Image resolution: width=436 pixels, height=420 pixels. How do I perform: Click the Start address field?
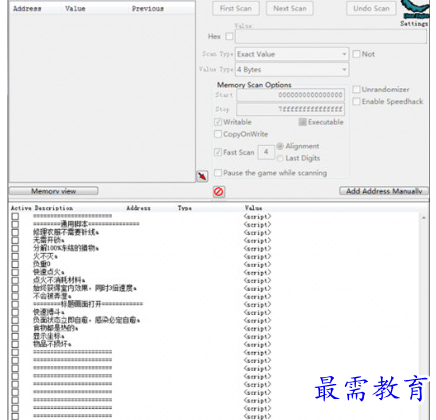[x=291, y=95]
